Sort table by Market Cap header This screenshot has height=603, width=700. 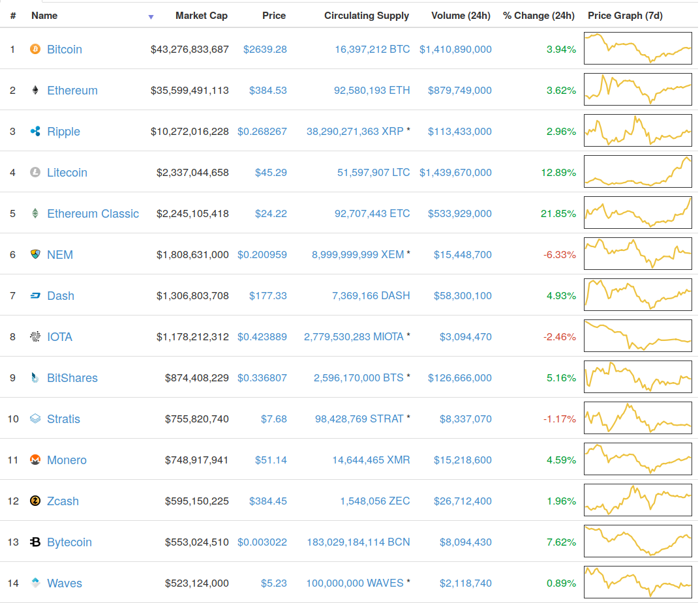coord(202,16)
